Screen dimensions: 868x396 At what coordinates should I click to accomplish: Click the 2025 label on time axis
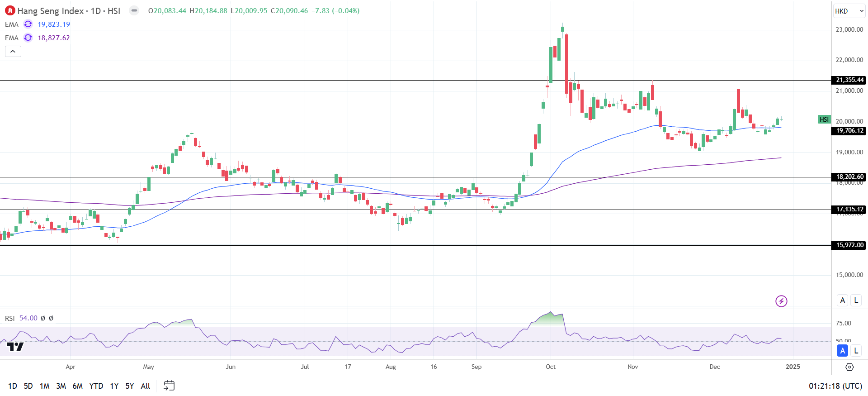coord(793,367)
